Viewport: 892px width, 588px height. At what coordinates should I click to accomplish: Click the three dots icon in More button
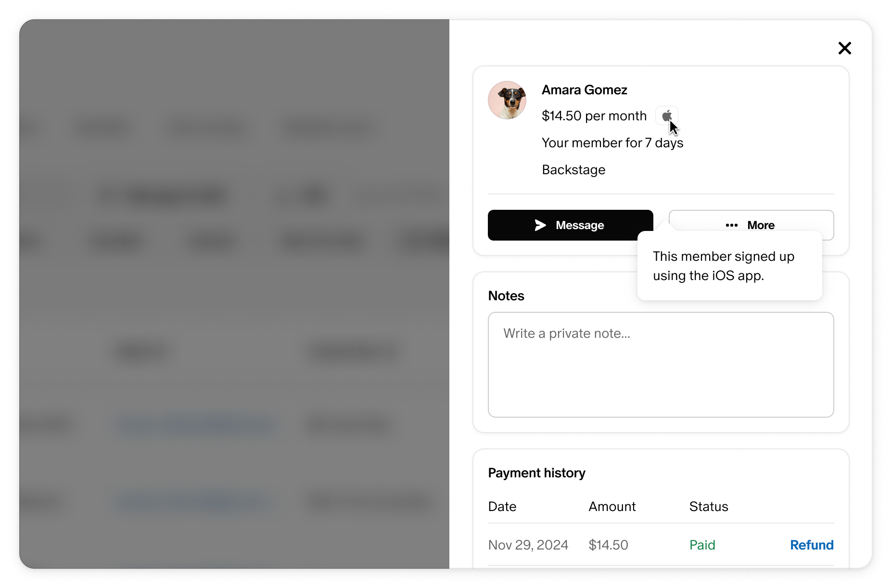click(x=731, y=225)
